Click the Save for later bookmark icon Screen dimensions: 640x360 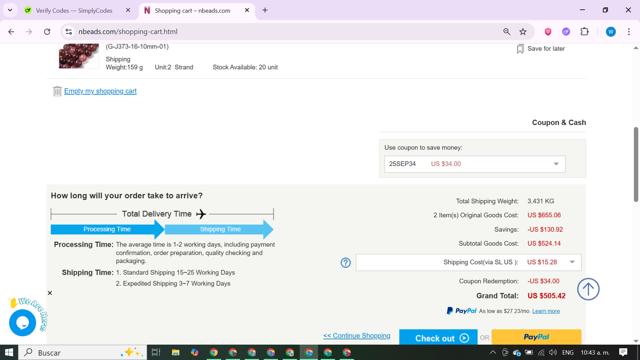(x=520, y=49)
